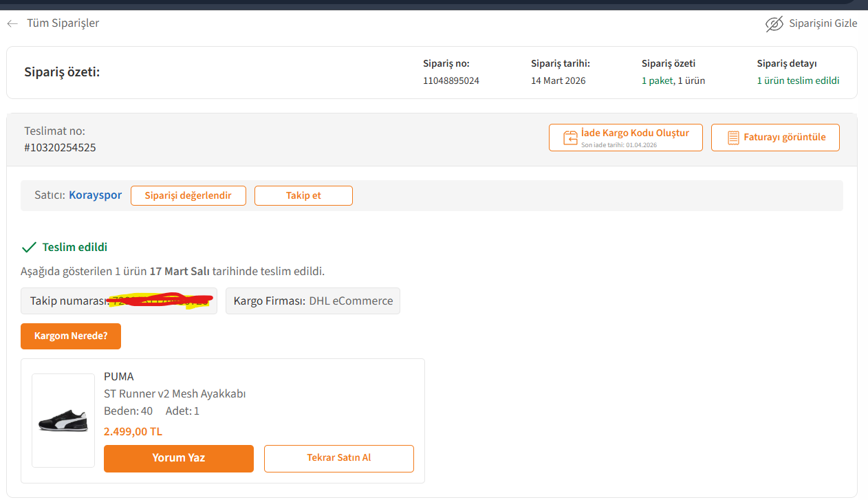Click the Takip numarası field

(x=119, y=301)
